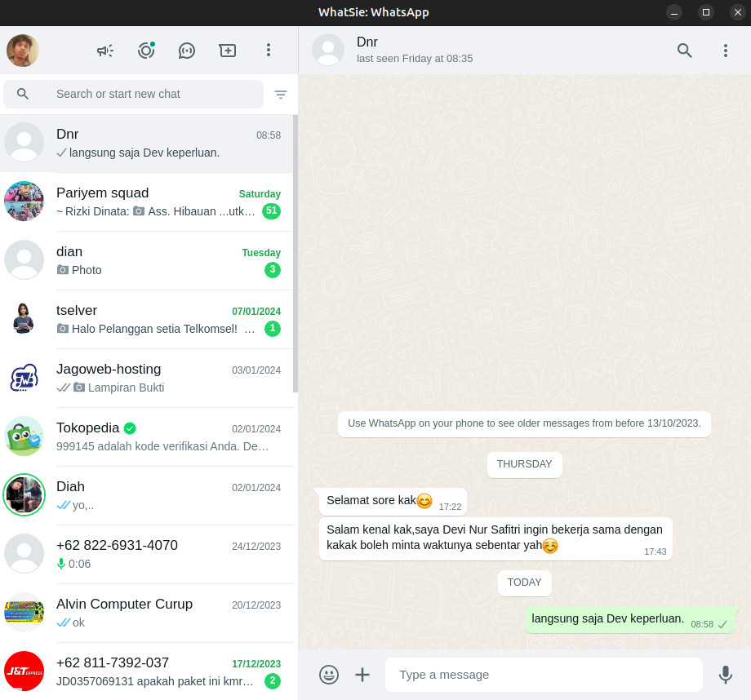This screenshot has height=700, width=751.
Task: Click the chat list scrollbar
Action: (x=296, y=254)
